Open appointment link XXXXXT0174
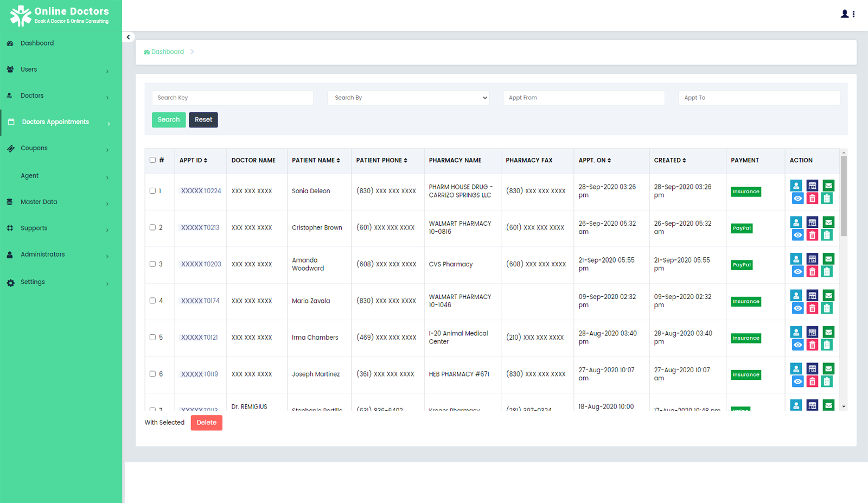The image size is (868, 503). 200,301
